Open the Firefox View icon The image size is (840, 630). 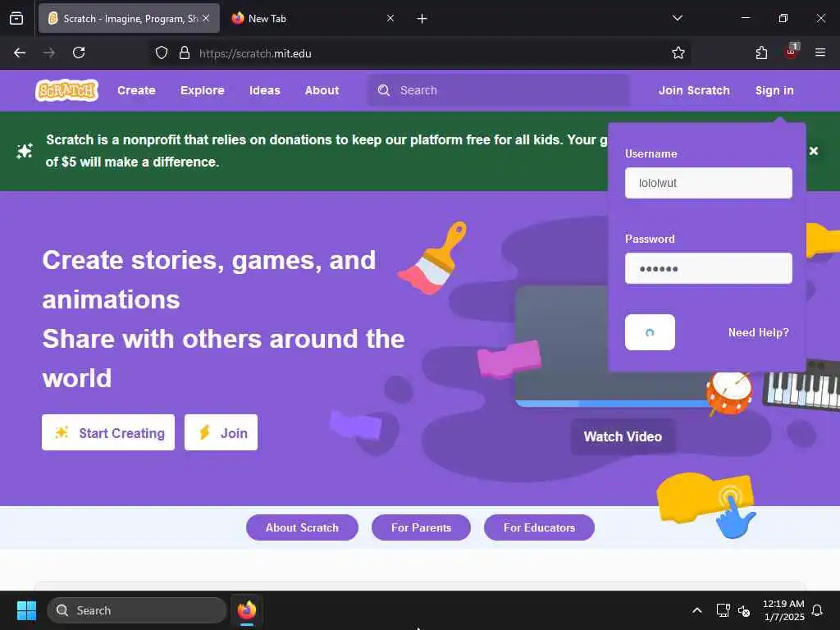click(x=16, y=19)
